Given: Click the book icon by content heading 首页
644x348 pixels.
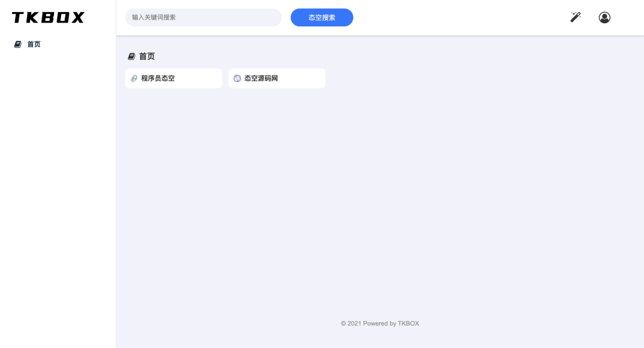Looking at the screenshot, I should [x=131, y=56].
